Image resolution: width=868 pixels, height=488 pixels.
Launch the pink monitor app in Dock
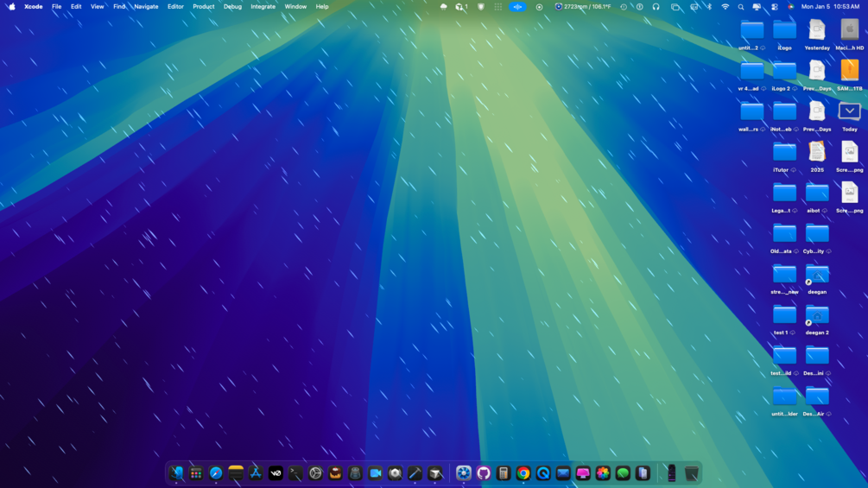pos(583,473)
